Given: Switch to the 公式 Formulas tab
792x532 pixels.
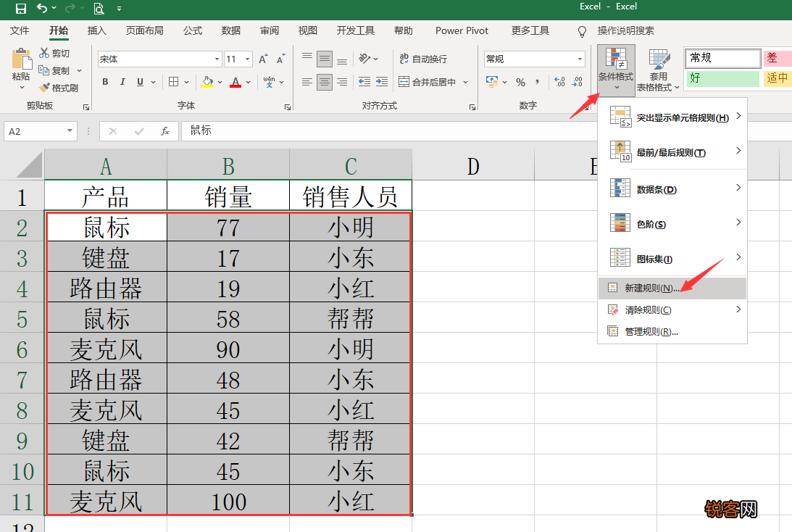Looking at the screenshot, I should pos(193,31).
